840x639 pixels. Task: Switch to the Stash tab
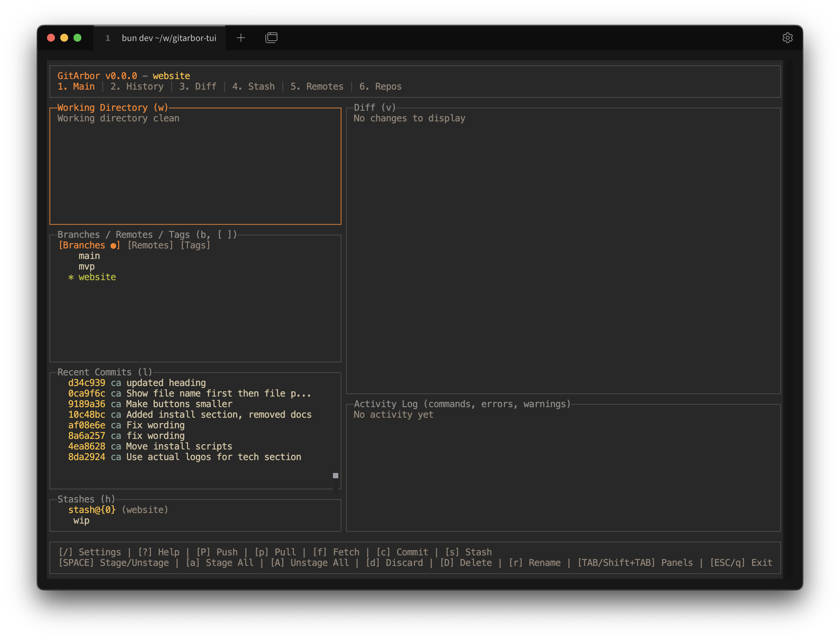coord(254,86)
